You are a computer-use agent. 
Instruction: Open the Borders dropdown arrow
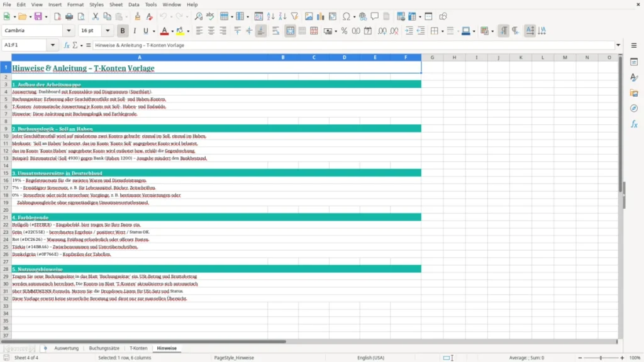coord(442,31)
